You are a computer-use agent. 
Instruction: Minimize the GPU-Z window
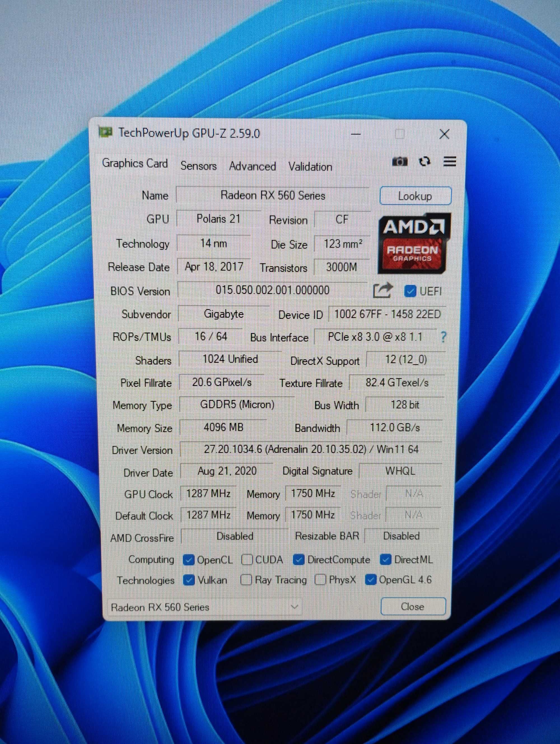[356, 134]
